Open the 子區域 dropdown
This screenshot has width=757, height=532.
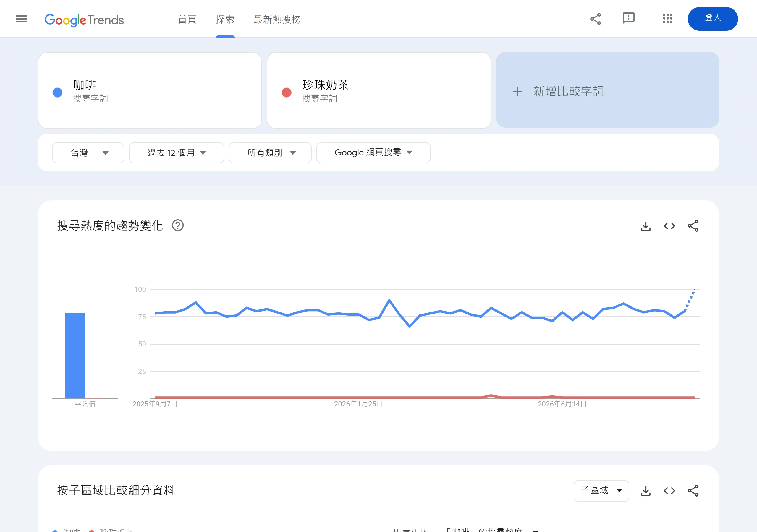(x=601, y=491)
